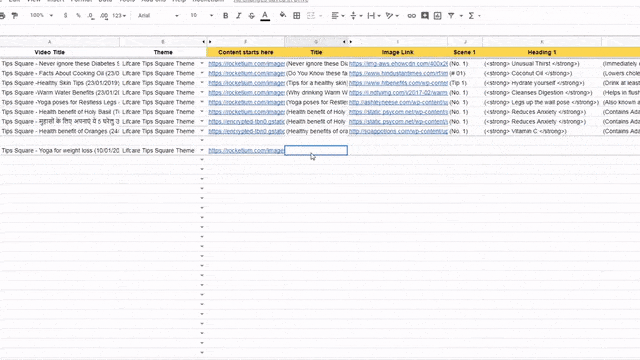
Task: Select cell '(Why drinking Warm W' in Title column
Action: tap(316, 93)
